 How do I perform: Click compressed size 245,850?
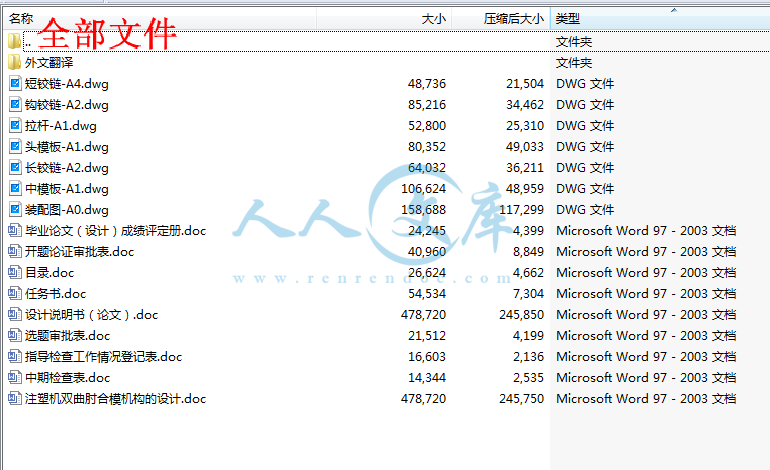click(522, 314)
